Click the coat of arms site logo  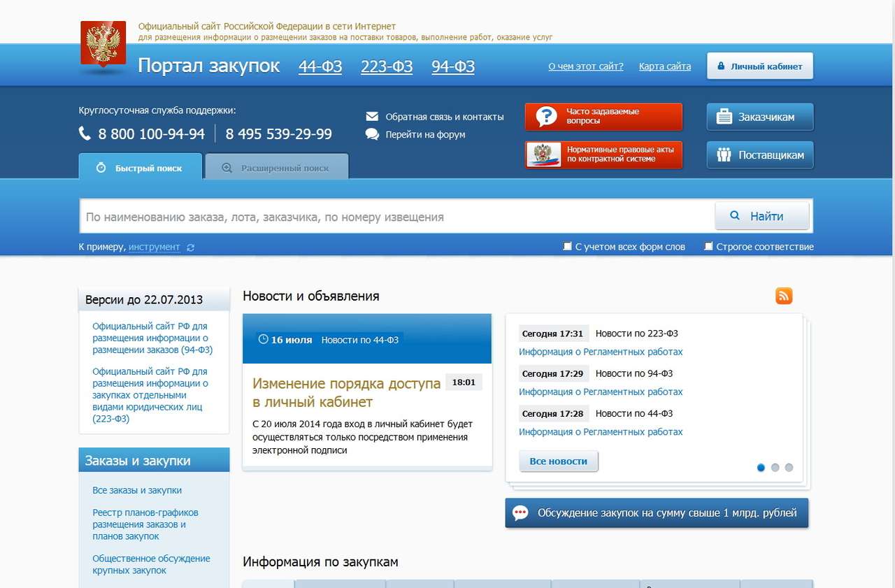(103, 42)
